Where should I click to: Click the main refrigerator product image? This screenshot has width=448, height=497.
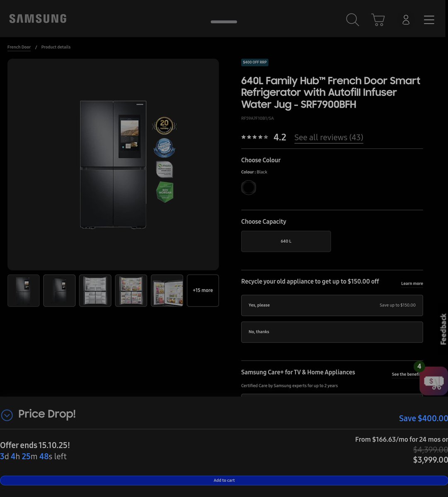(x=113, y=164)
